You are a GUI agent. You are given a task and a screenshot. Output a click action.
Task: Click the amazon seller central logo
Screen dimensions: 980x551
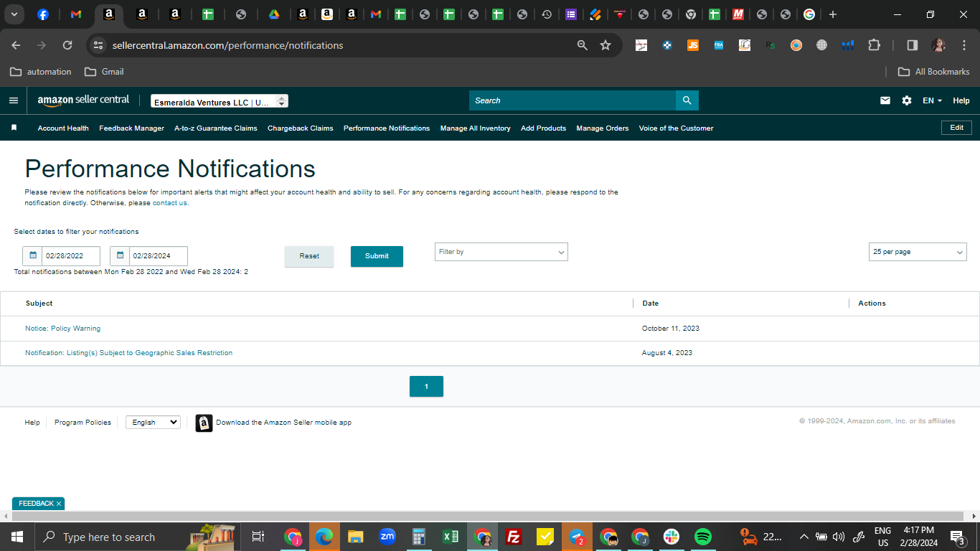pos(83,100)
